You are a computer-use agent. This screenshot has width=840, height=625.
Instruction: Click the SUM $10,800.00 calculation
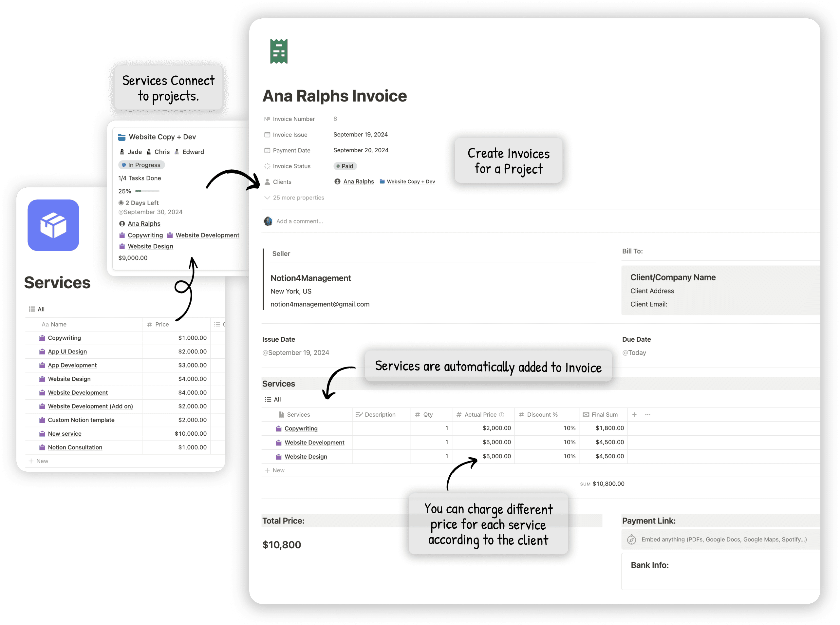click(602, 484)
